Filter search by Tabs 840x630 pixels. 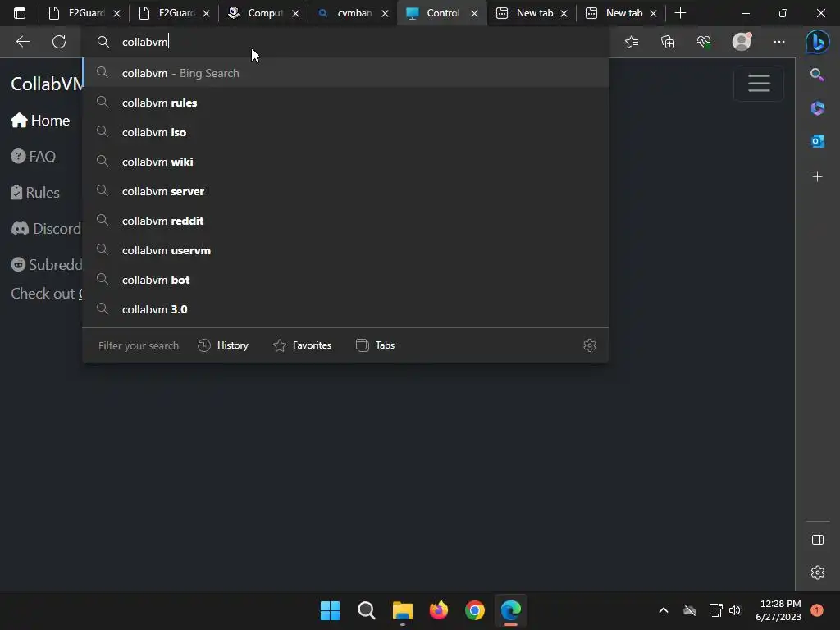click(375, 345)
